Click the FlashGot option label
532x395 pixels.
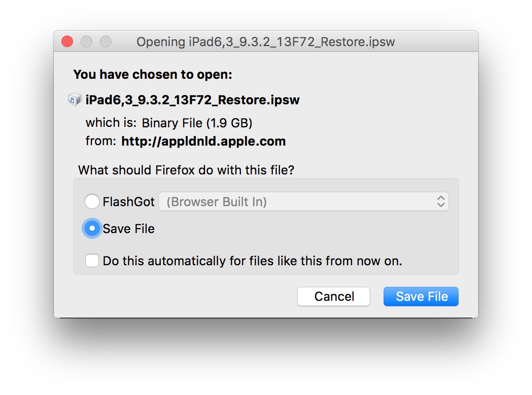click(x=129, y=202)
